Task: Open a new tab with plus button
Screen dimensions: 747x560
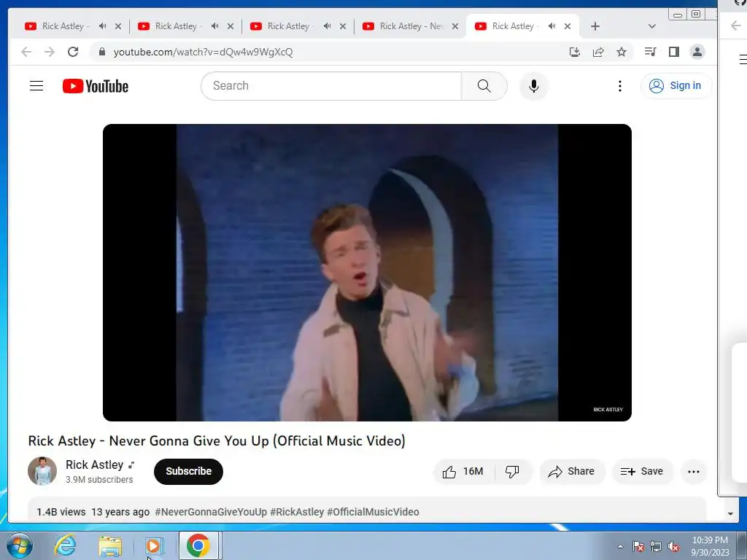Action: pos(595,26)
